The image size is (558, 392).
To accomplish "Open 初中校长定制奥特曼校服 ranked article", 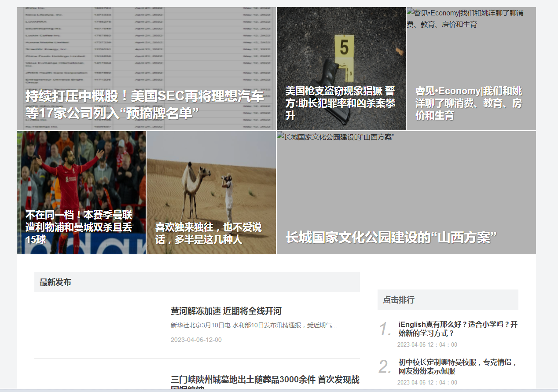I will 458,366.
